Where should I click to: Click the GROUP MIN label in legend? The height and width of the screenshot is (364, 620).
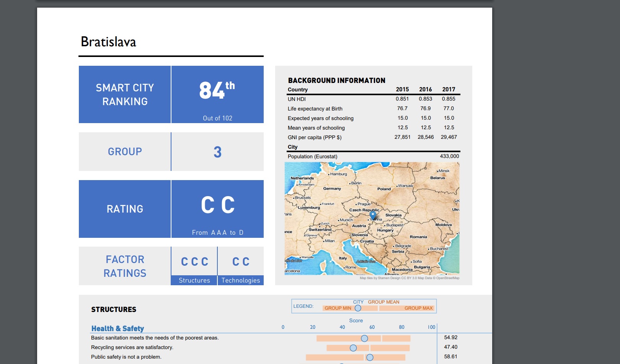click(338, 308)
